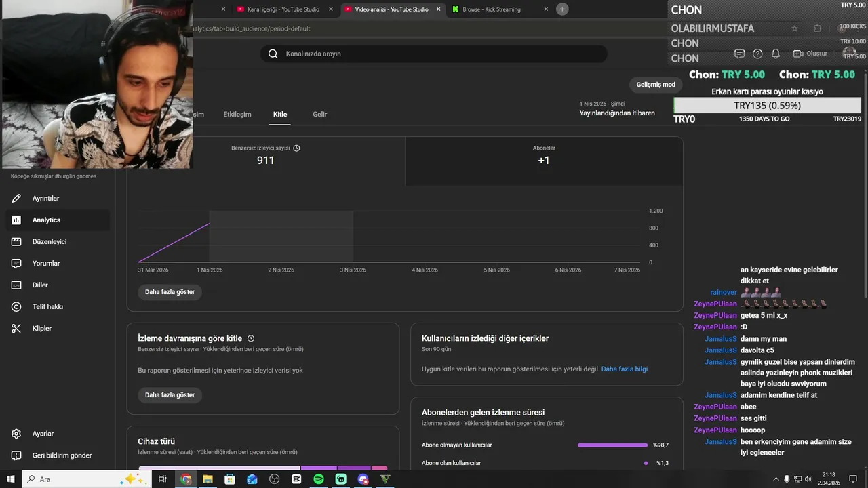Image resolution: width=868 pixels, height=488 pixels.
Task: Click Oluştur create button
Action: pos(810,54)
